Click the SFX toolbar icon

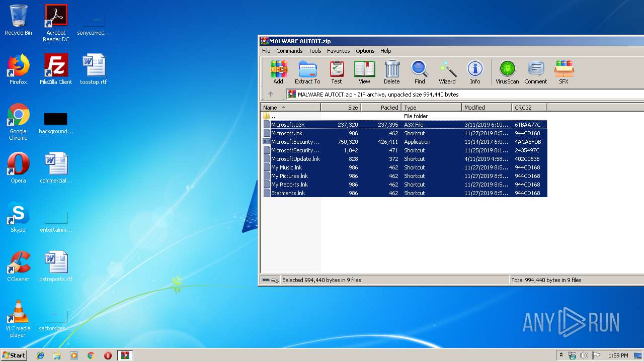coord(564,72)
